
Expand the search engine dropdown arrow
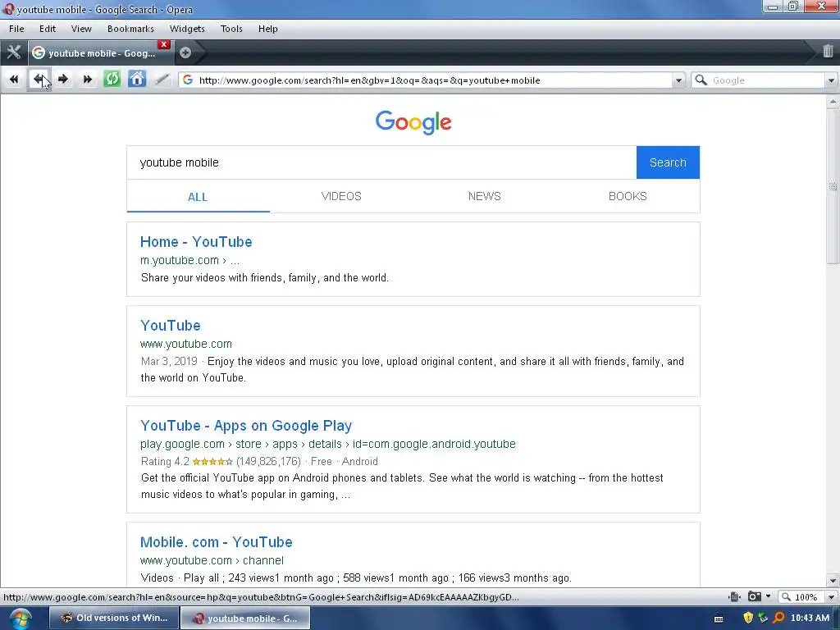point(831,80)
